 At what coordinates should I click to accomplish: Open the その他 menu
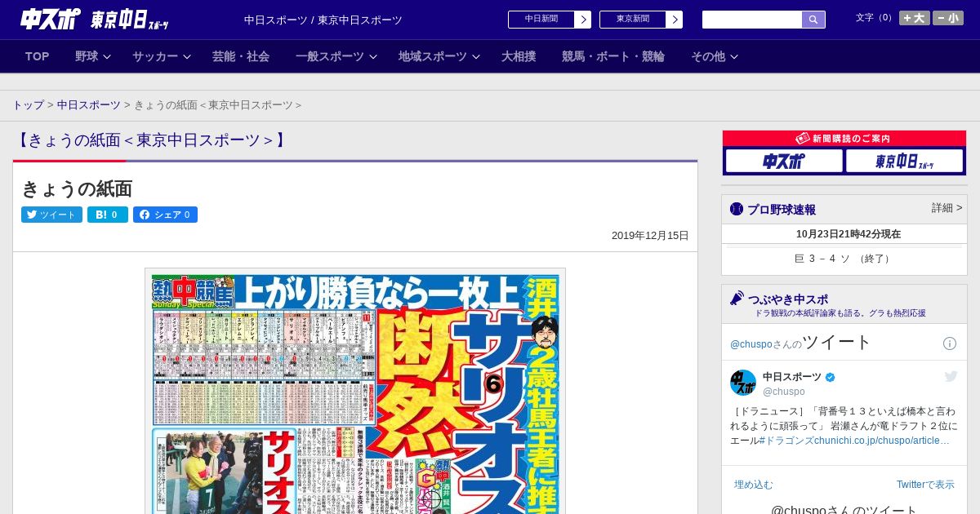(708, 56)
